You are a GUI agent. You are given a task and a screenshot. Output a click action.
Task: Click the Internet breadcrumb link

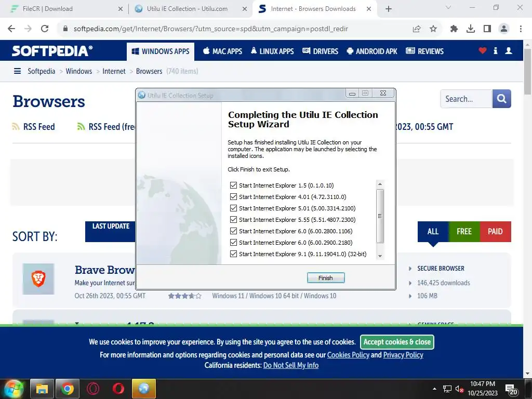point(114,71)
